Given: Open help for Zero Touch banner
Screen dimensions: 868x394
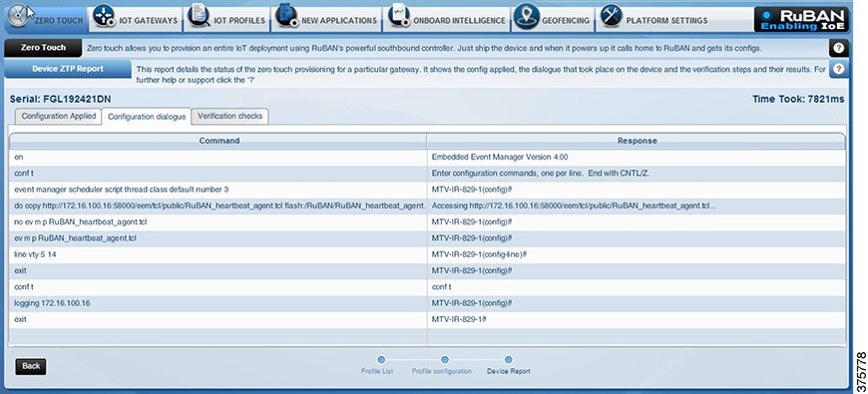Looking at the screenshot, I should point(839,48).
